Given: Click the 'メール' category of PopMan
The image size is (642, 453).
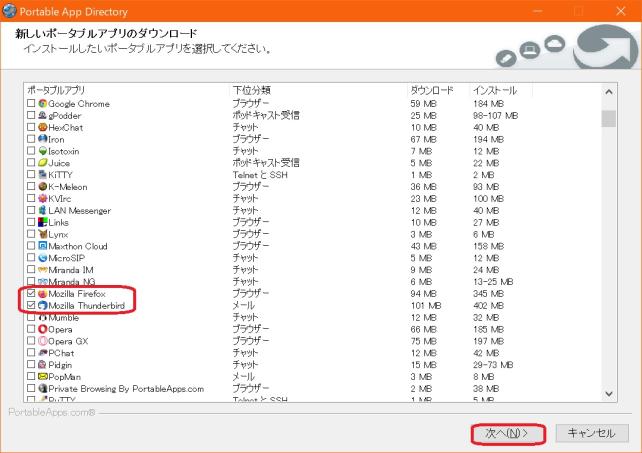Looking at the screenshot, I should click(x=244, y=377).
